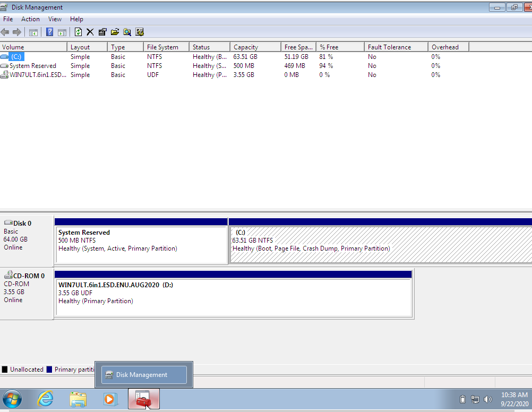Open the Action menu
The width and height of the screenshot is (532, 412).
pos(30,19)
